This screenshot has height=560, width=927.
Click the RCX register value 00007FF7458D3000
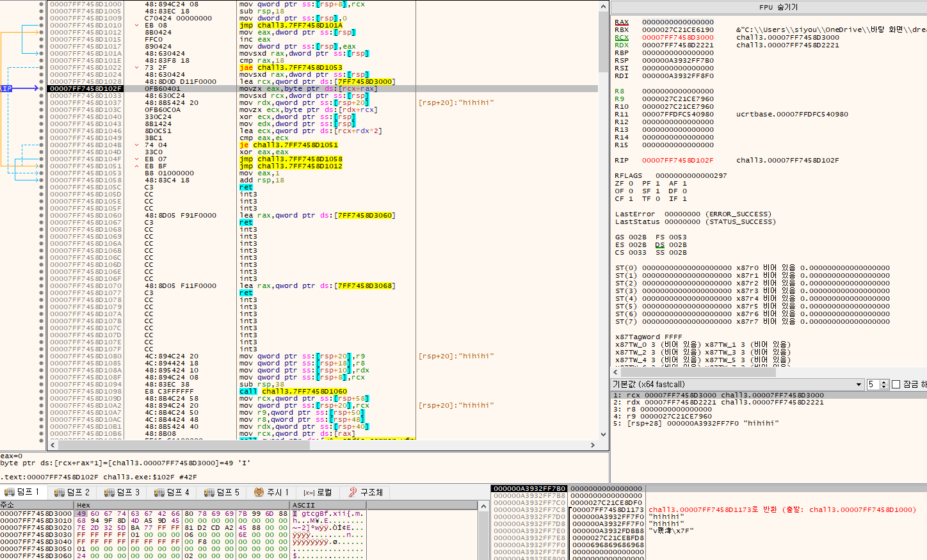click(678, 37)
